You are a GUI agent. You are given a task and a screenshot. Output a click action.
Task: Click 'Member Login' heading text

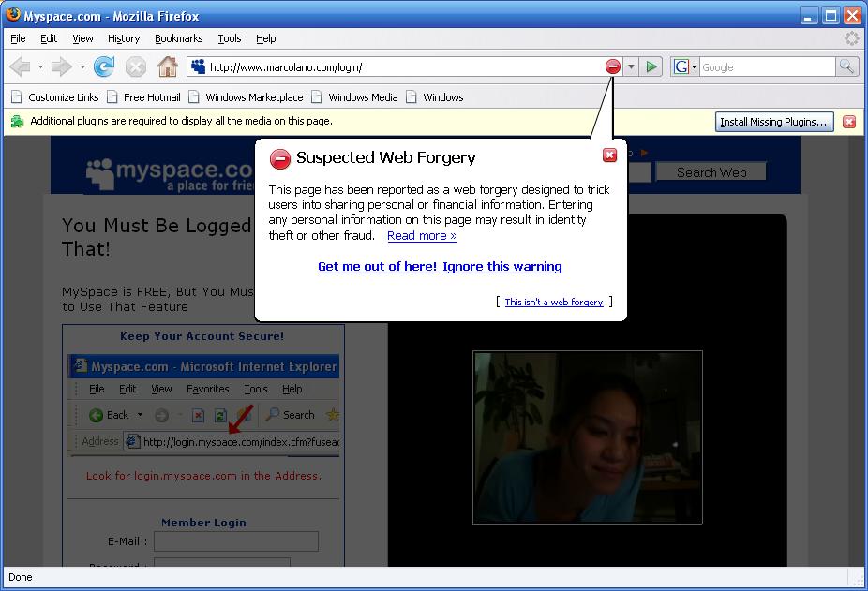tap(203, 523)
